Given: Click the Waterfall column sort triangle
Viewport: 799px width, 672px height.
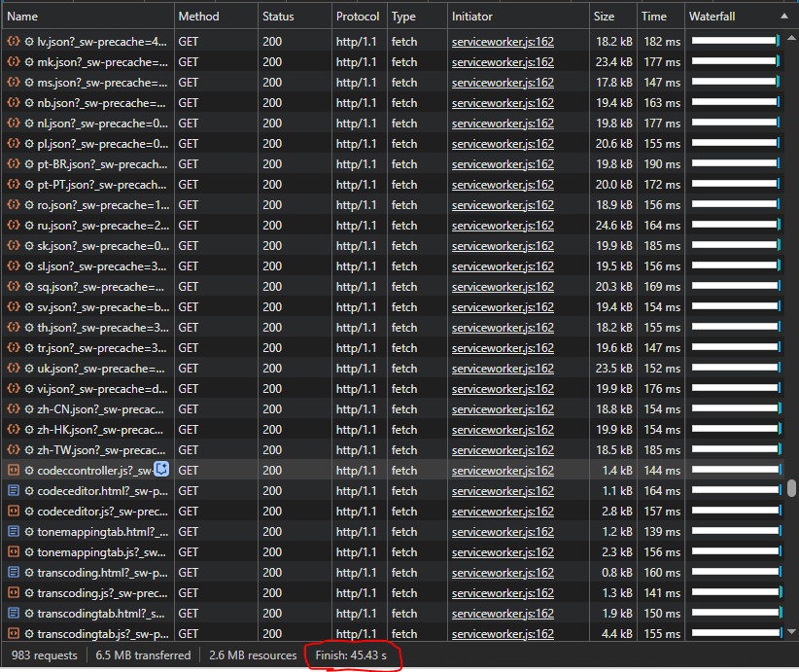Looking at the screenshot, I should [x=785, y=16].
